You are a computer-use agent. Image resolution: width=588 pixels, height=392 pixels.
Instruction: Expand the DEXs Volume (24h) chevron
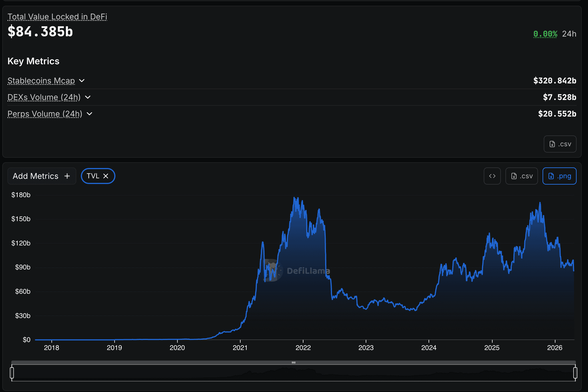[88, 97]
